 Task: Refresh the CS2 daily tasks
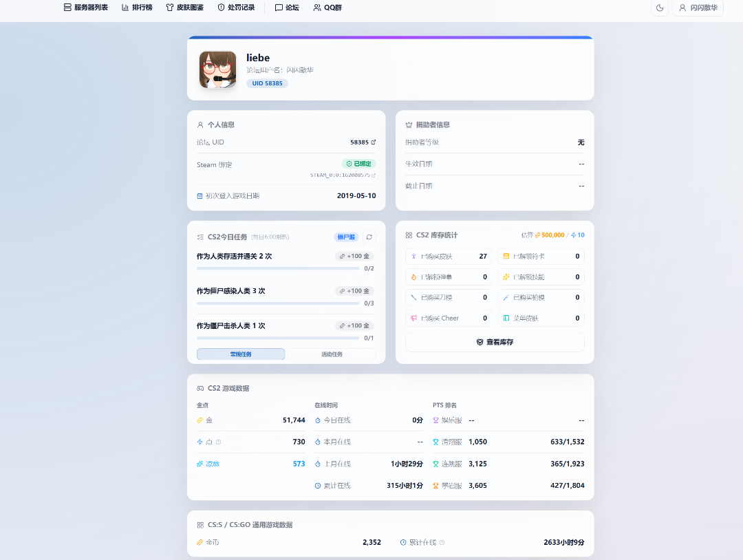[x=369, y=237]
